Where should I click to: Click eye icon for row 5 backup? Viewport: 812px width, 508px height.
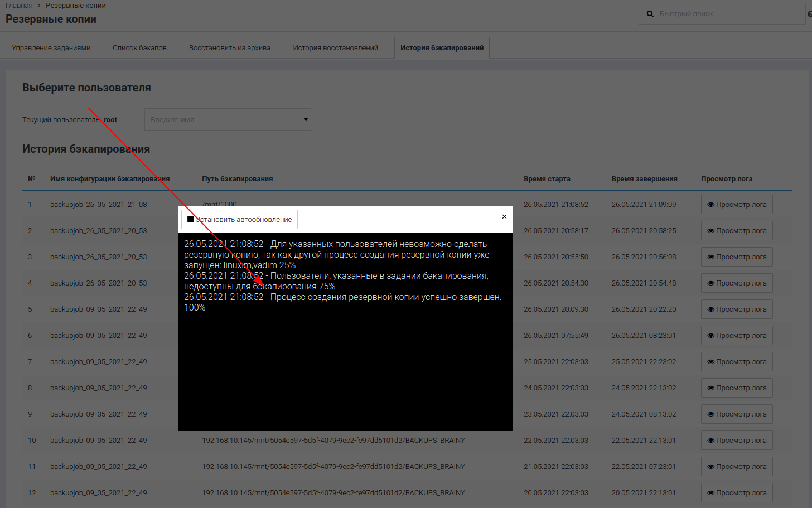pos(710,309)
